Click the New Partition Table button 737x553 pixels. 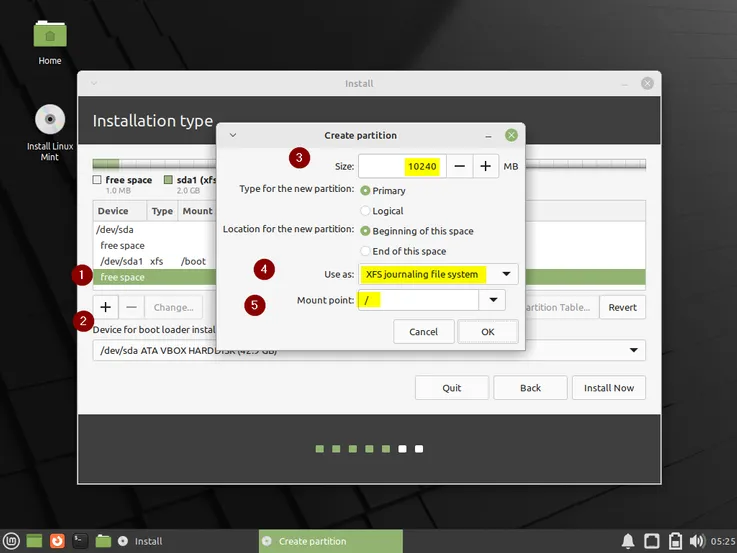coord(562,307)
